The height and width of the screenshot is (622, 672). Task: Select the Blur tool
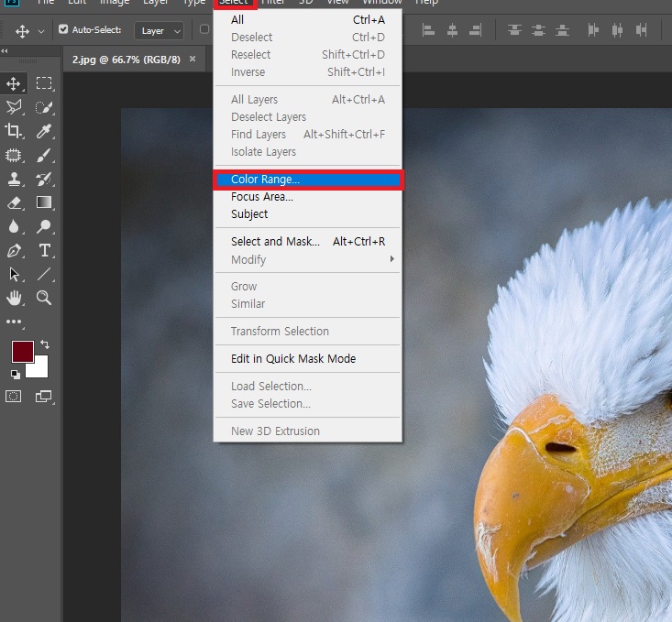point(14,226)
